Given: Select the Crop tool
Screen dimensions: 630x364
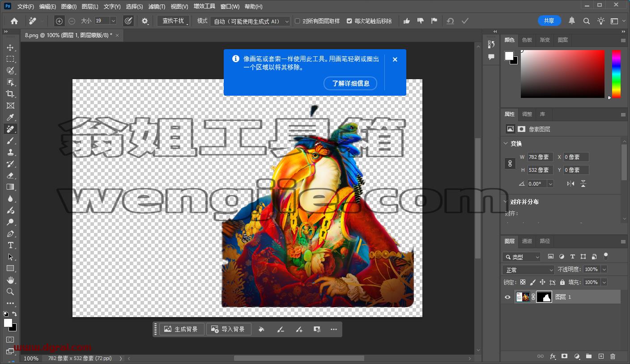Looking at the screenshot, I should click(10, 94).
